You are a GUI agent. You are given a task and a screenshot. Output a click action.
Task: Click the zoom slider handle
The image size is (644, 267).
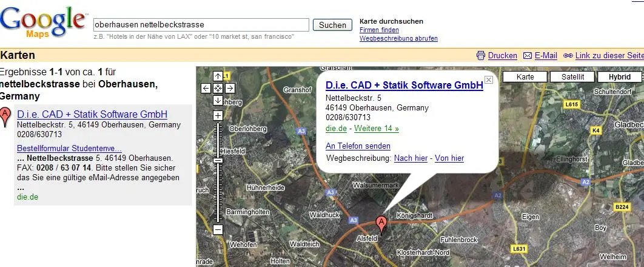(x=218, y=161)
